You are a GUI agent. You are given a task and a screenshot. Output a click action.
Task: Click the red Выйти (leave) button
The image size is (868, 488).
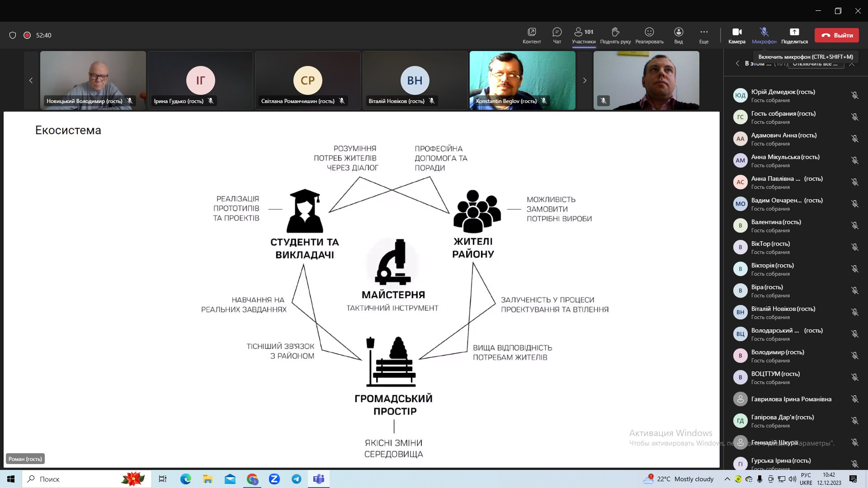pyautogui.click(x=836, y=35)
